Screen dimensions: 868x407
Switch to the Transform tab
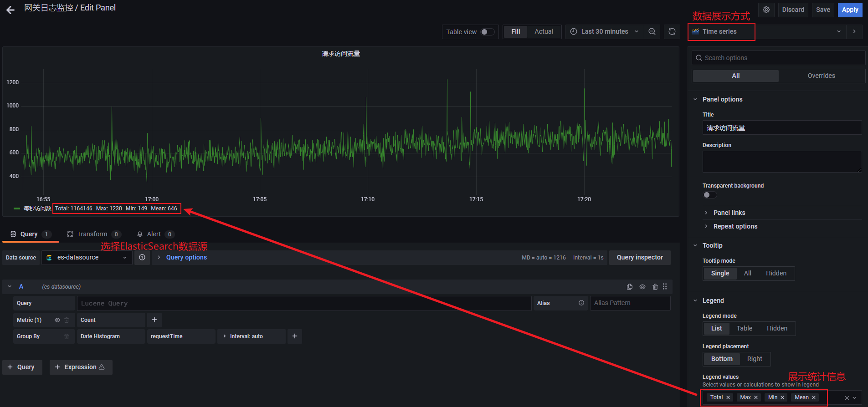[93, 234]
